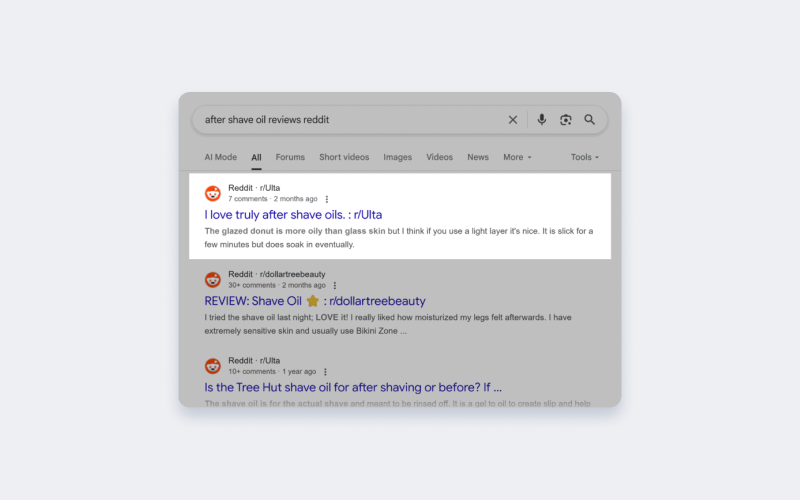This screenshot has width=800, height=500.
Task: Select the Short videos tab
Action: click(344, 157)
